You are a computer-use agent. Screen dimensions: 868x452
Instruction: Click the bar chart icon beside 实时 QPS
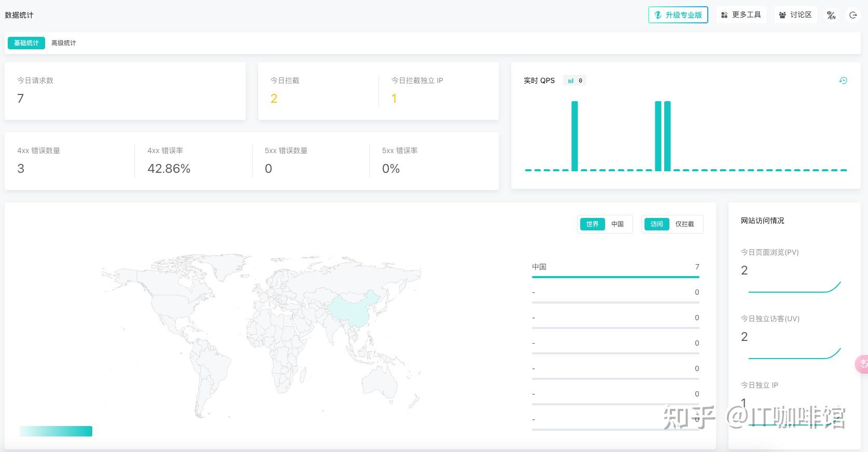pos(571,80)
